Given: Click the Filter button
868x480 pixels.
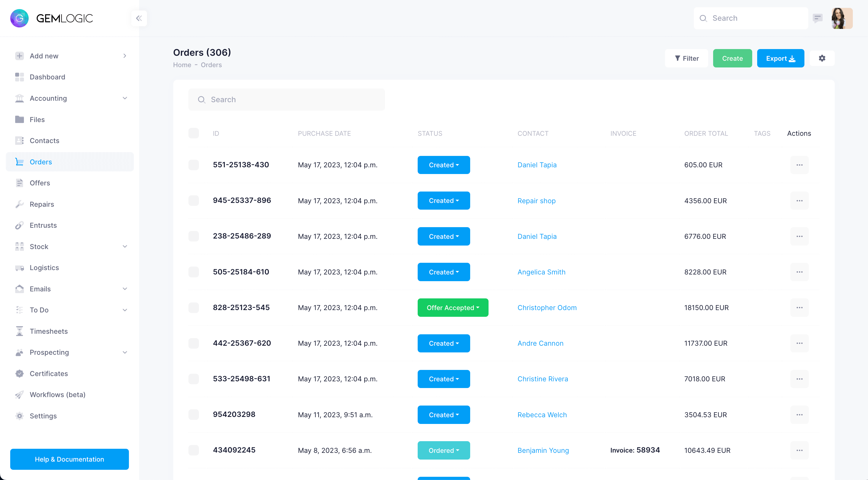Looking at the screenshot, I should click(x=686, y=58).
